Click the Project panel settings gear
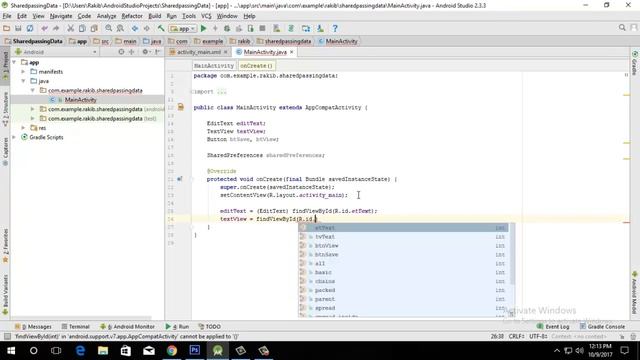 pyautogui.click(x=145, y=52)
